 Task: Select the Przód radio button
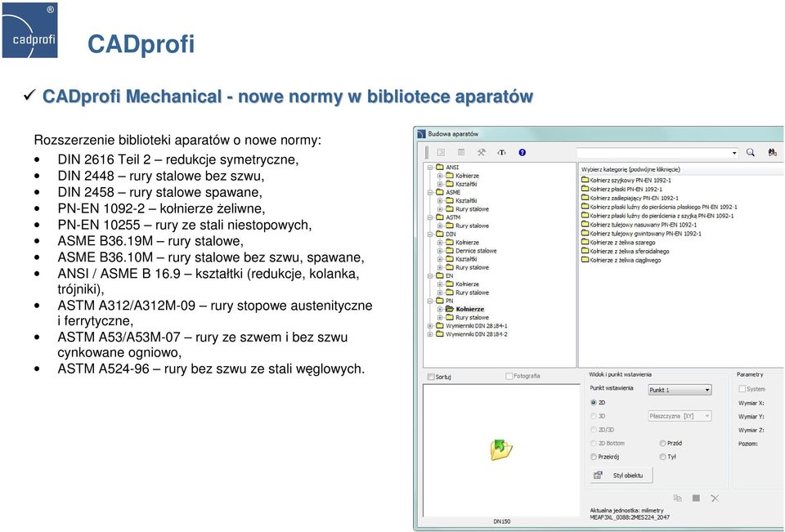[662, 443]
